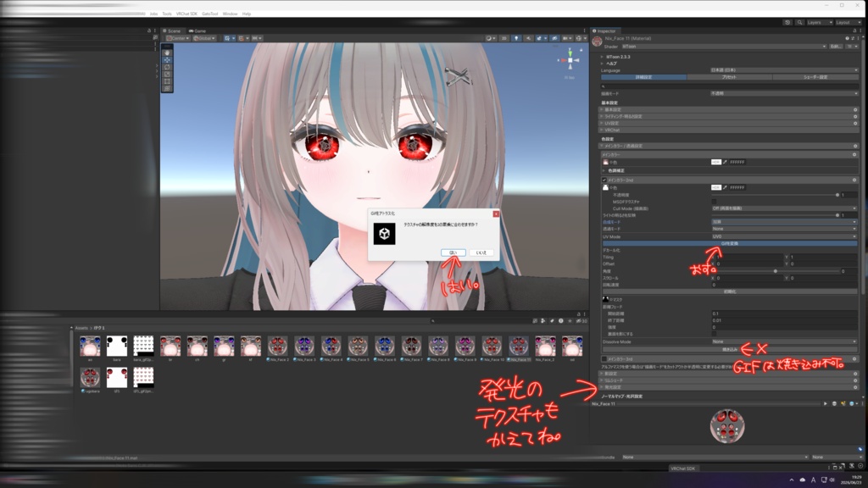Click the 初期化 button
The image size is (868, 488).
click(x=730, y=291)
